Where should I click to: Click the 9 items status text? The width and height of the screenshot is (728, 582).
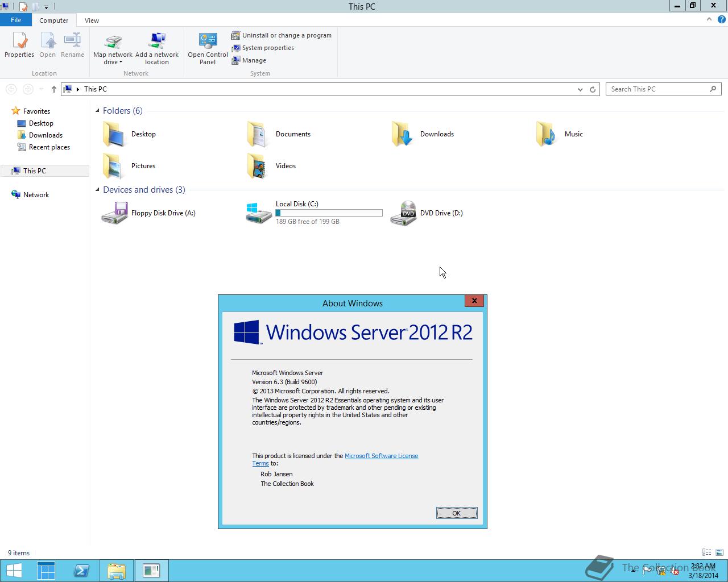coord(19,553)
